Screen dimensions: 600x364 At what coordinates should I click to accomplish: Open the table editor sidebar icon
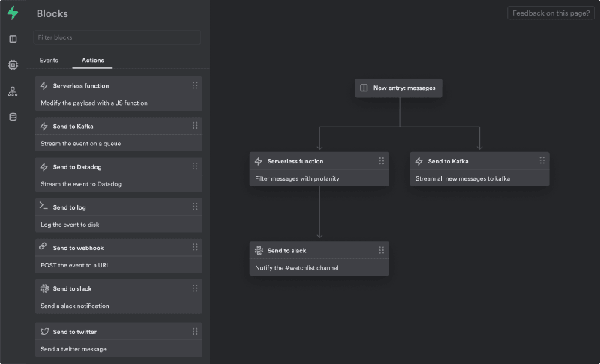coord(13,39)
